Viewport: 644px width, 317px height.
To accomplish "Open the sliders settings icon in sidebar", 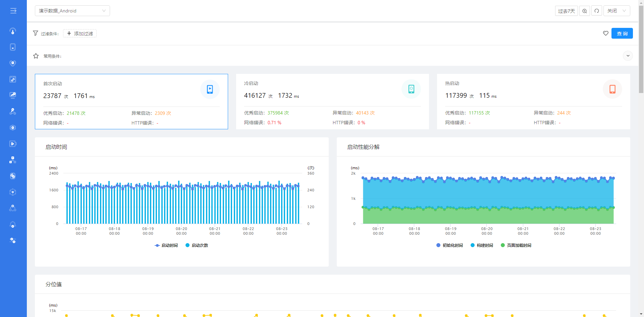I will pyautogui.click(x=13, y=240).
